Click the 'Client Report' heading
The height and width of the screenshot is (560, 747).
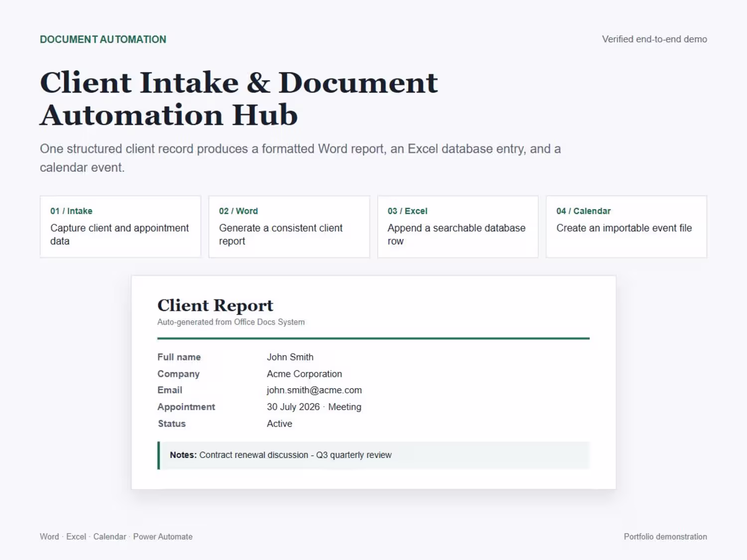pyautogui.click(x=215, y=305)
